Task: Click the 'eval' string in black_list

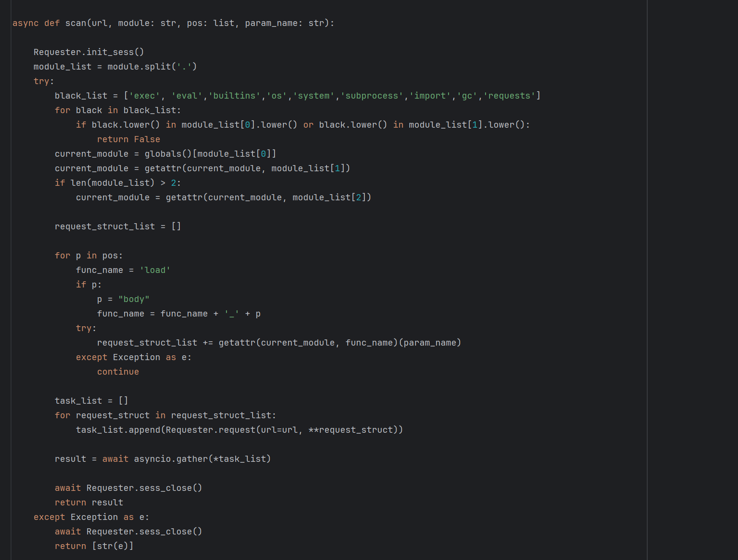Action: [x=187, y=96]
